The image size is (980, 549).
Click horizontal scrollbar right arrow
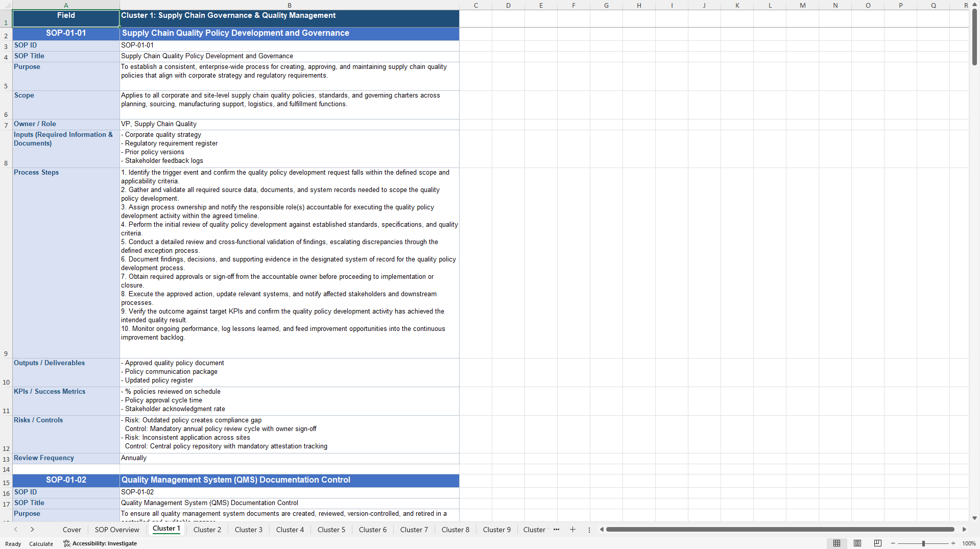point(964,530)
